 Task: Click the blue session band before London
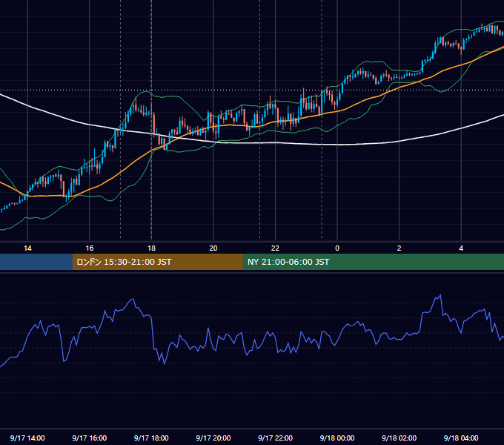pos(36,262)
